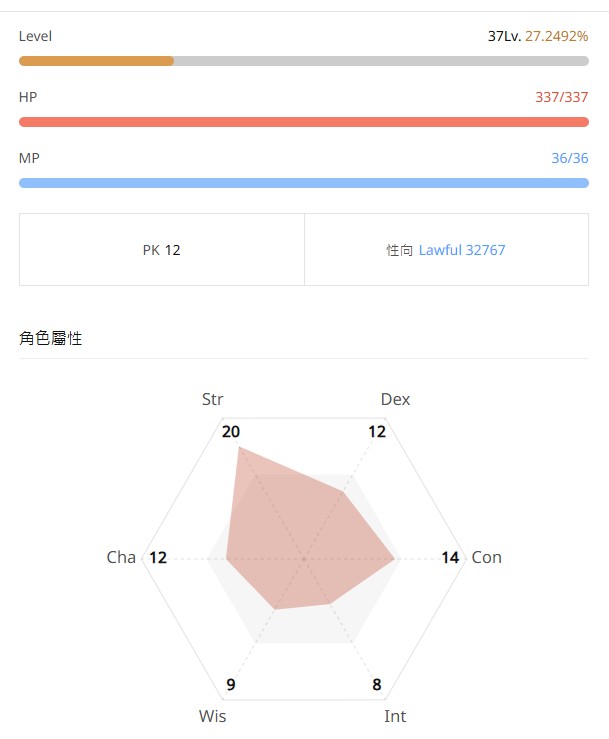Click the Con value 14

tap(450, 557)
